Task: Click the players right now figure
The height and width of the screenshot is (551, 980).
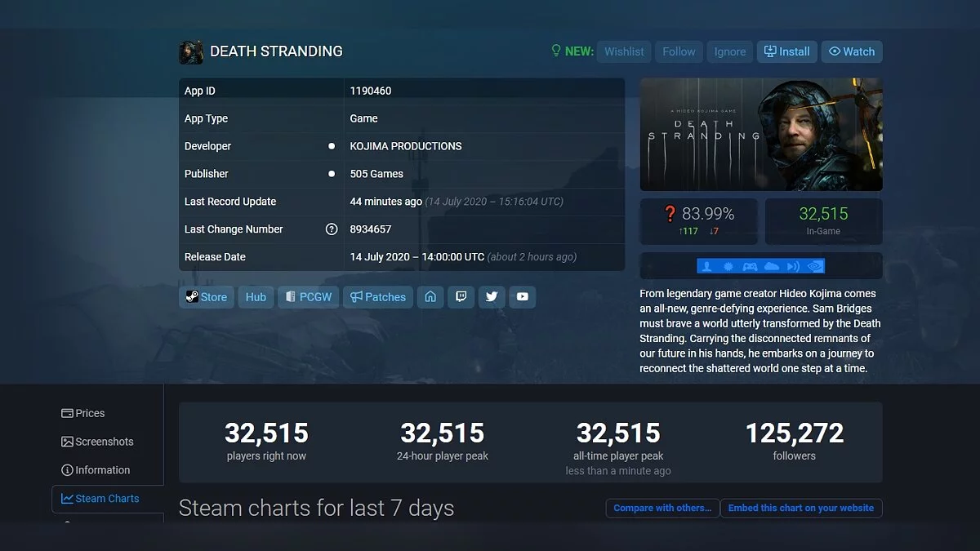Action: pos(266,433)
